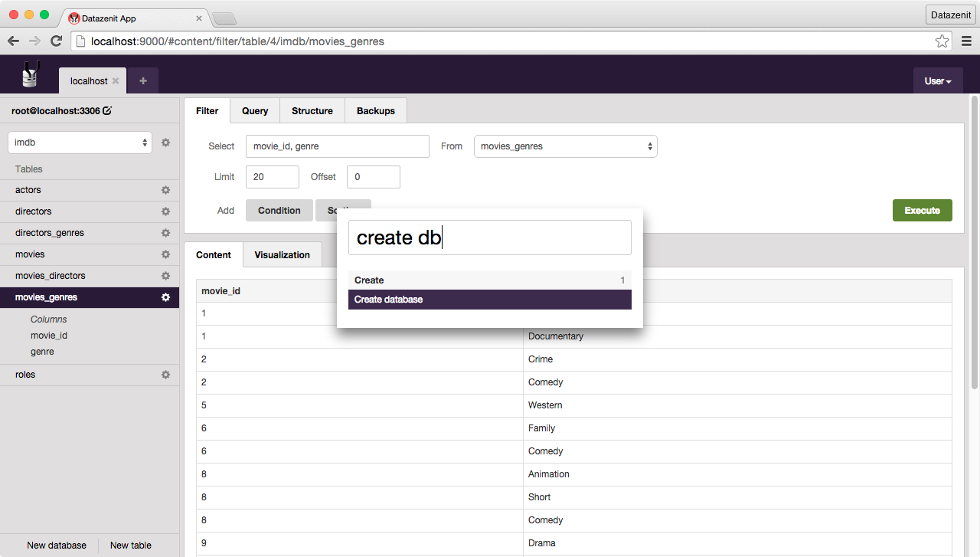Expand the From movies_genres table dropdown
The image size is (980, 557).
coord(565,146)
